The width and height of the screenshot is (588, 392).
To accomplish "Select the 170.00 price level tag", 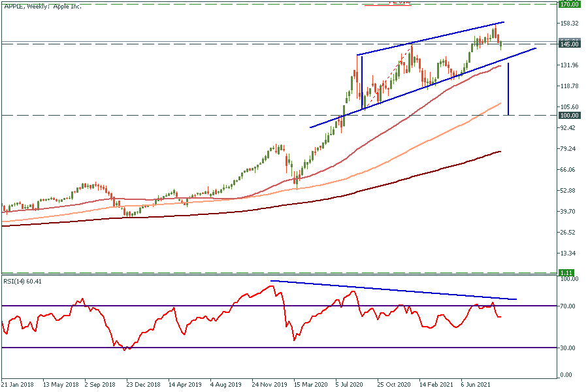I will click(x=570, y=4).
